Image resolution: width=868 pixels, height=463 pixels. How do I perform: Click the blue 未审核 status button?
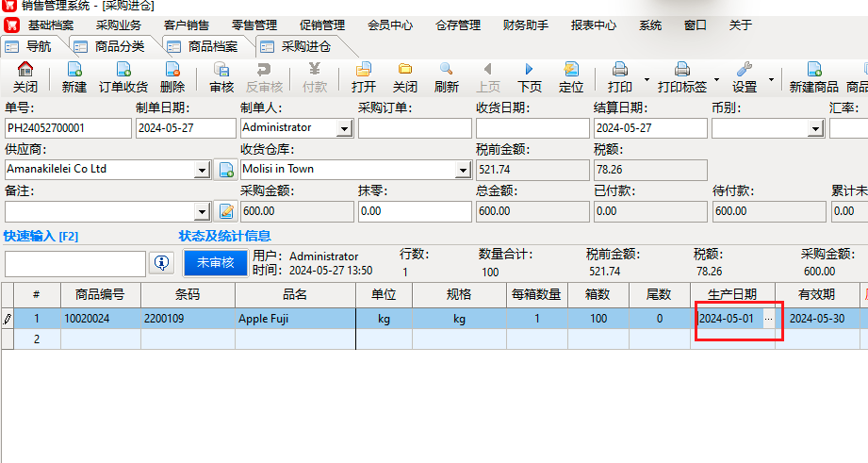point(215,262)
